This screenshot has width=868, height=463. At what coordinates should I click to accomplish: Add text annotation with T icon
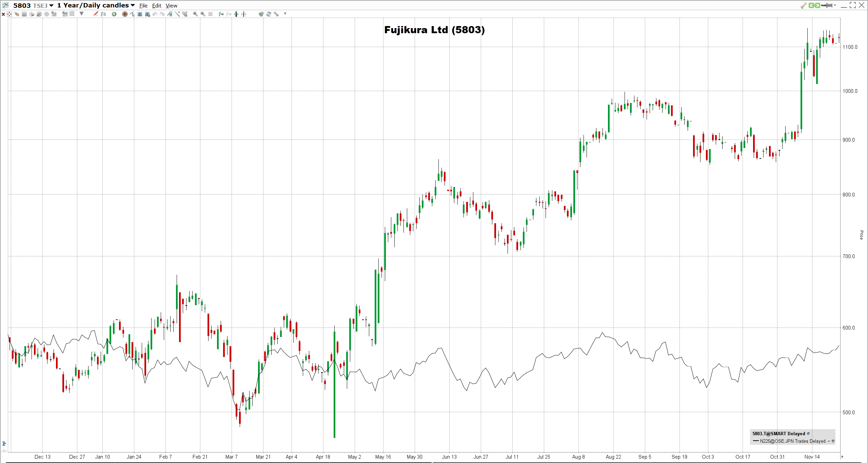(140, 14)
